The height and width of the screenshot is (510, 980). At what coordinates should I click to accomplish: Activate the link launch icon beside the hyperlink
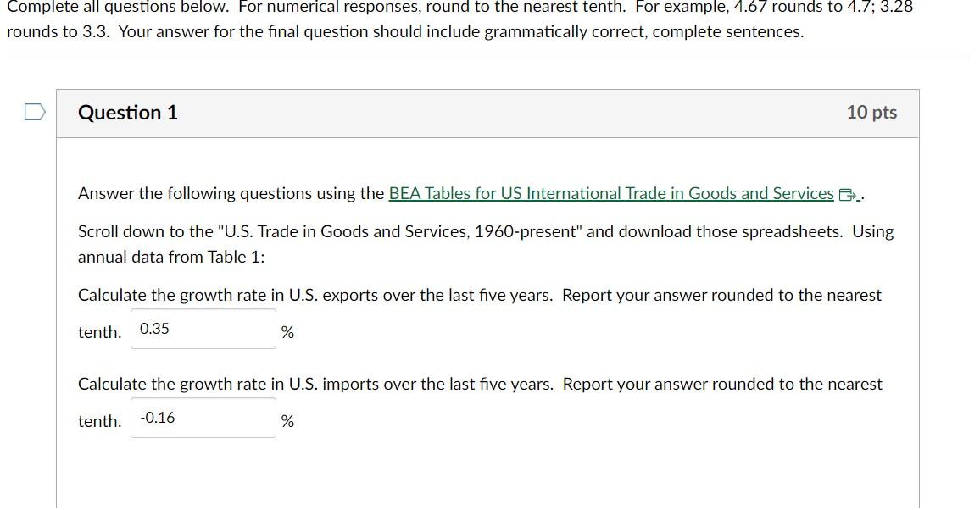point(845,193)
